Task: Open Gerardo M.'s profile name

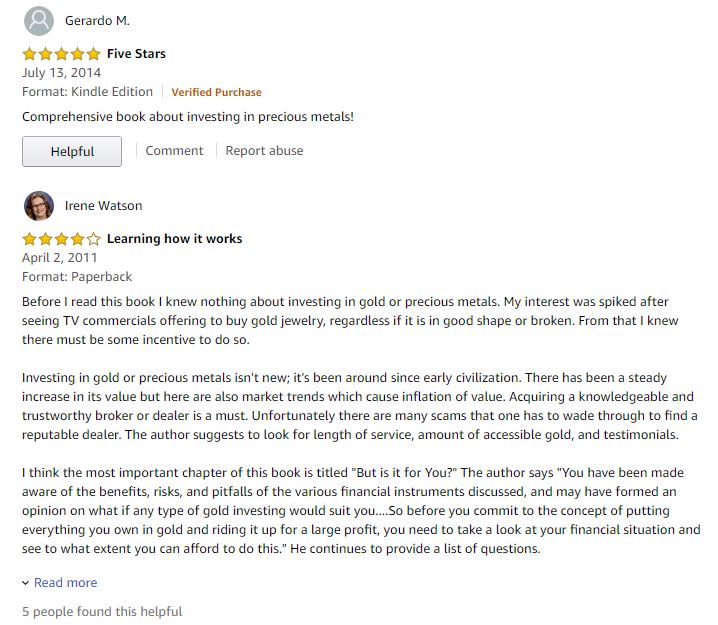Action: pos(97,21)
